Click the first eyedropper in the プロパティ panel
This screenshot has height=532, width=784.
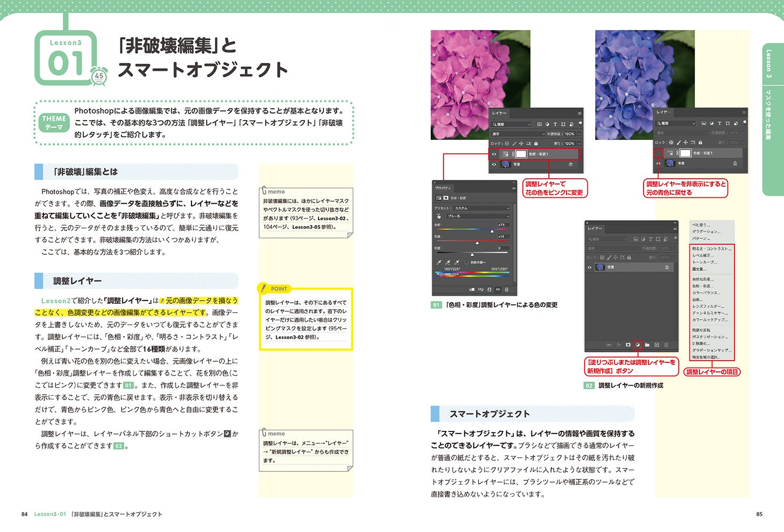pyautogui.click(x=439, y=262)
